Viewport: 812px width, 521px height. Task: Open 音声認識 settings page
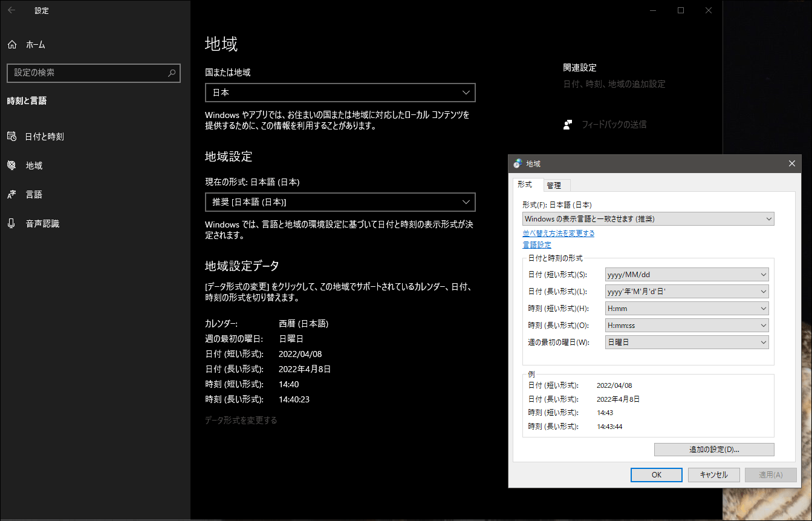95,224
